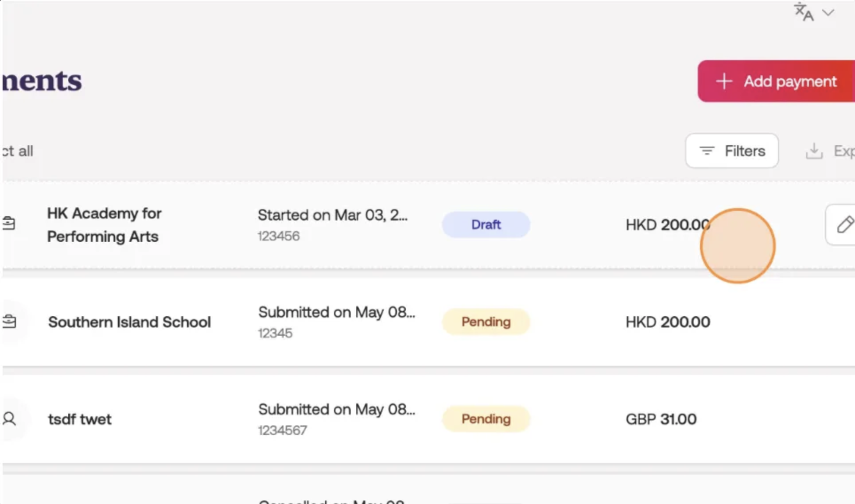
Task: Open the Filters panel
Action: tap(731, 151)
